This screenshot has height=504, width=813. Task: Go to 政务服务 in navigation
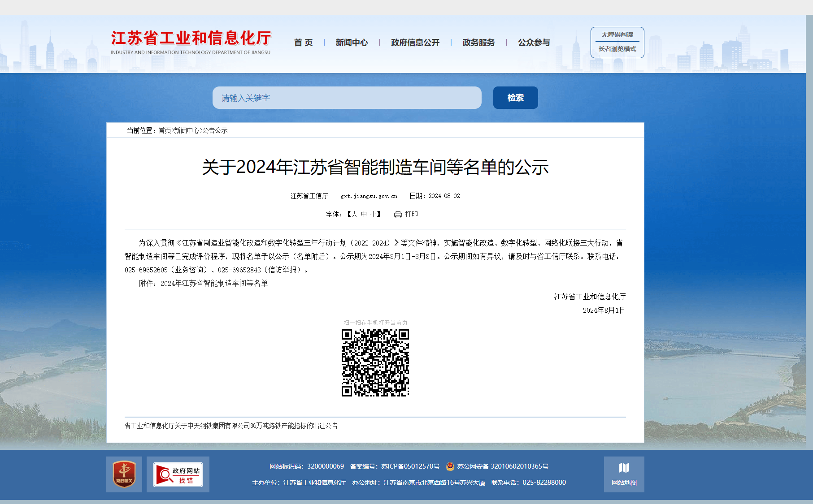478,43
